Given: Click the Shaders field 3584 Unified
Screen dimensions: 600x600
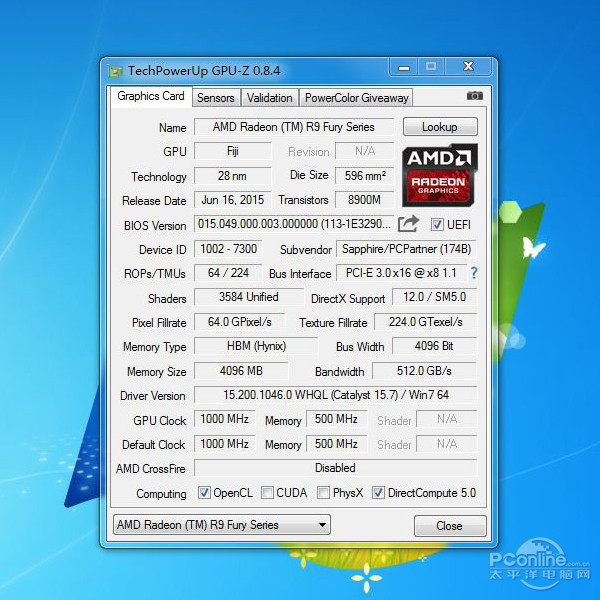Looking at the screenshot, I should click(249, 297).
